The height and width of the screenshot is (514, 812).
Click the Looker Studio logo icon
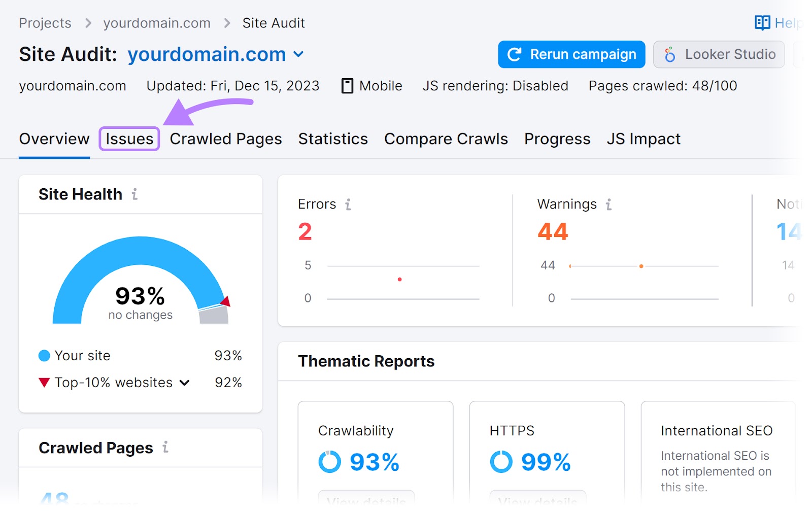(x=671, y=54)
